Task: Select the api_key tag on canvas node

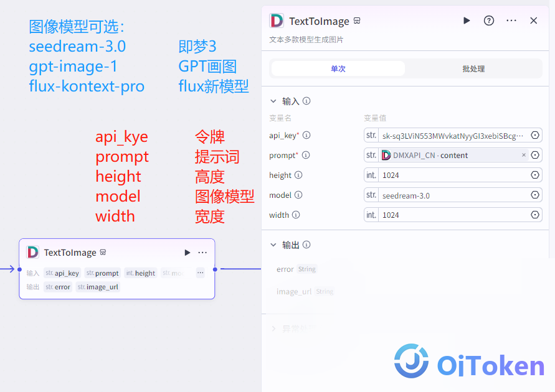Action: point(62,273)
